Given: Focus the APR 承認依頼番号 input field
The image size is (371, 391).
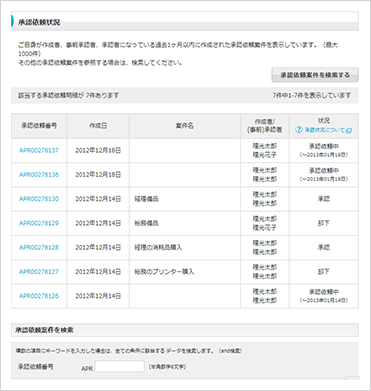Looking at the screenshot, I should [119, 366].
